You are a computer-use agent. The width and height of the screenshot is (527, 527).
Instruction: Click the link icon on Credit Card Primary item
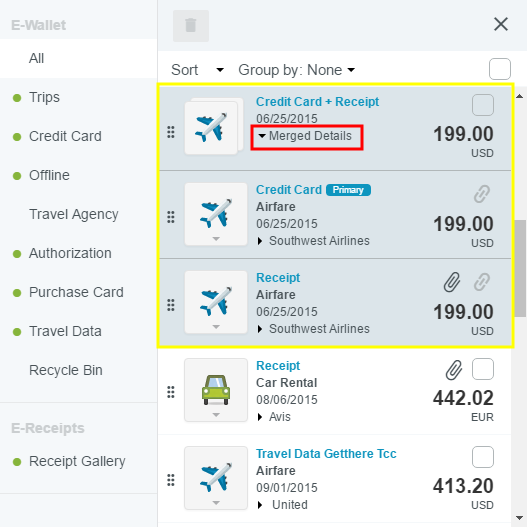[482, 194]
